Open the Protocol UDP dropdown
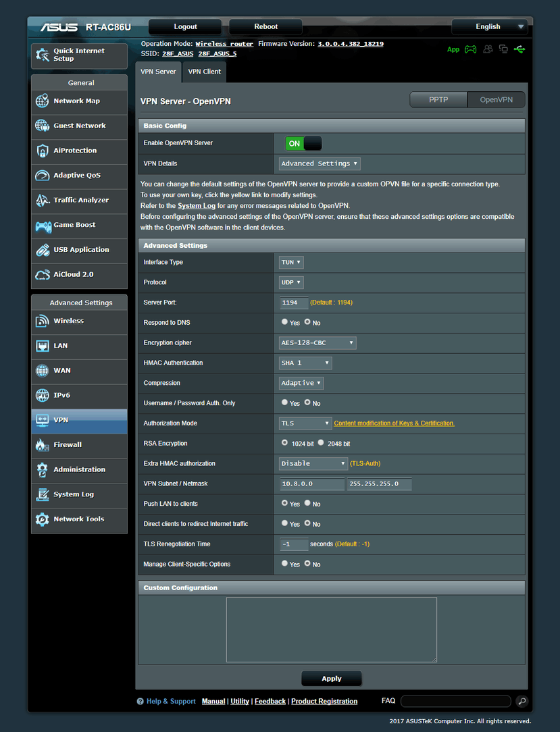The width and height of the screenshot is (560, 732). click(291, 282)
